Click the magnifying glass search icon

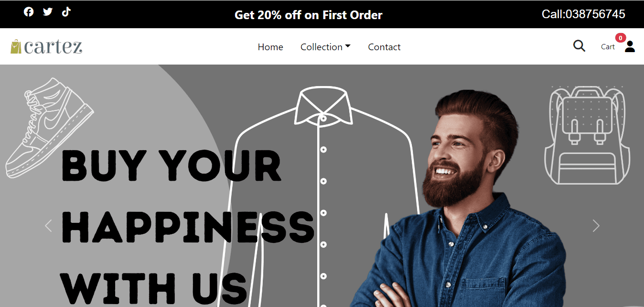click(x=579, y=46)
